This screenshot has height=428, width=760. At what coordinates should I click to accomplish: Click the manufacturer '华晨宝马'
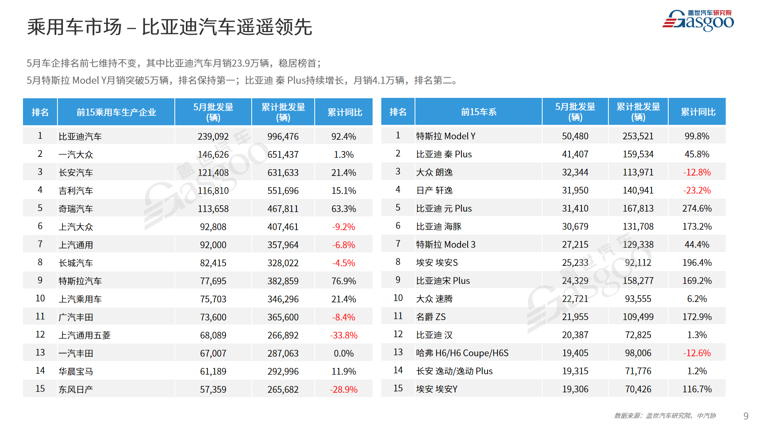click(x=76, y=372)
